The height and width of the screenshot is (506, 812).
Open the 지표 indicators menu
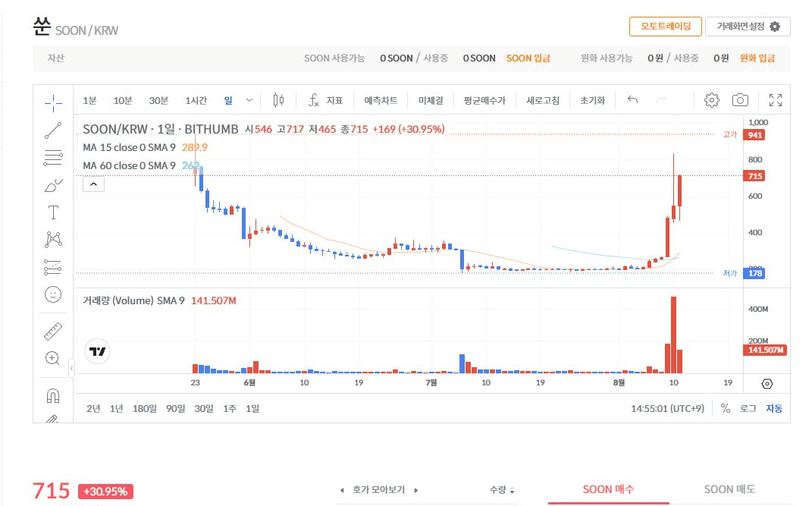325,100
